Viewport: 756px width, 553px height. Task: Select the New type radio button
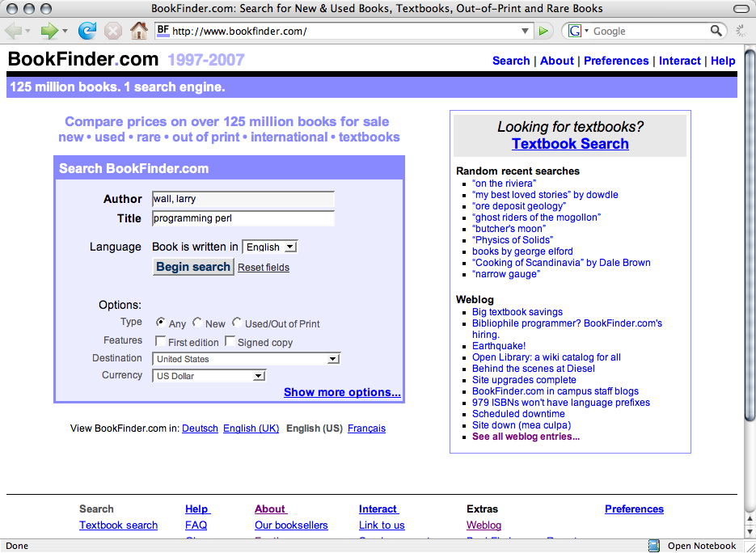pyautogui.click(x=197, y=322)
